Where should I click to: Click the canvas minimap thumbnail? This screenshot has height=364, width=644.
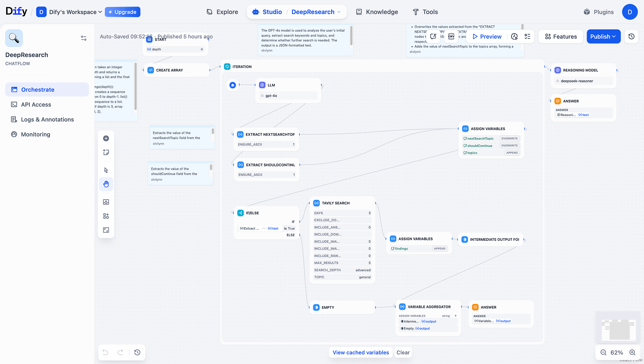(x=618, y=328)
